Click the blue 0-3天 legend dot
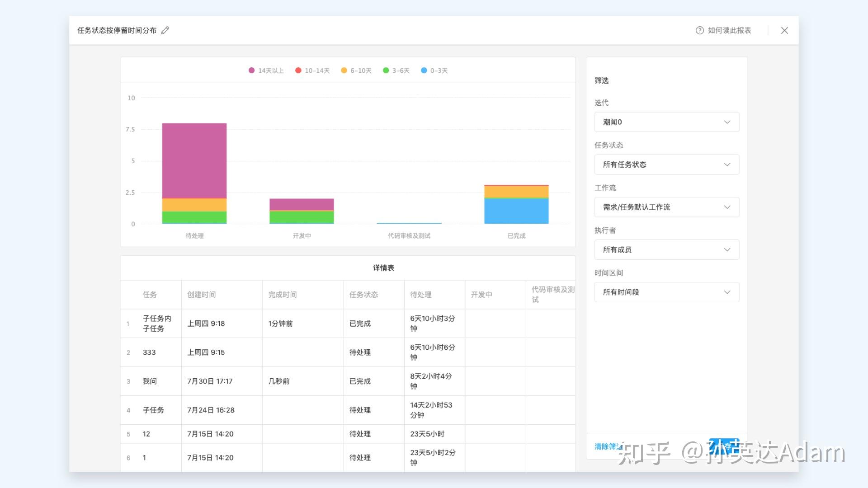The width and height of the screenshot is (868, 488). point(424,70)
